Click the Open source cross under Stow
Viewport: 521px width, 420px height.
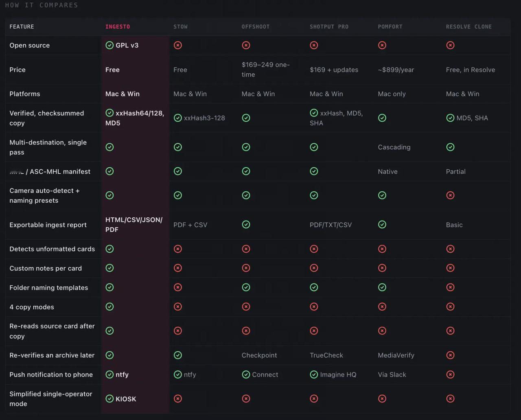point(178,45)
